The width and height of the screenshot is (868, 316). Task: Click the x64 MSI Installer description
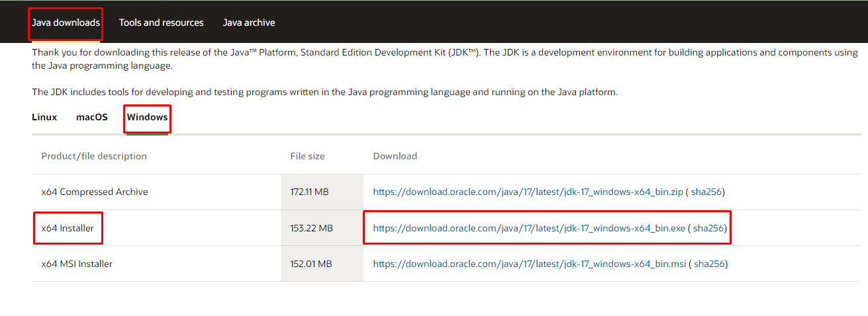77,264
